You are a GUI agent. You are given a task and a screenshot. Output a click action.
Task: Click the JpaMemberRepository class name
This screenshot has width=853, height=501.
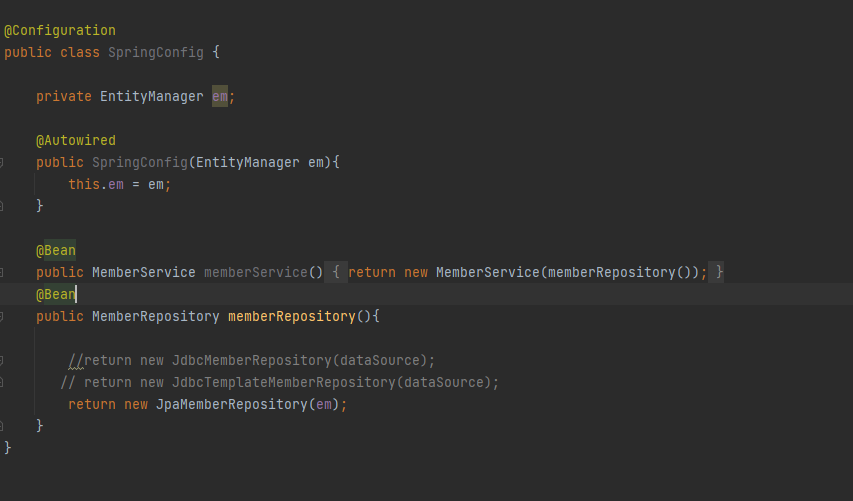[232, 405]
